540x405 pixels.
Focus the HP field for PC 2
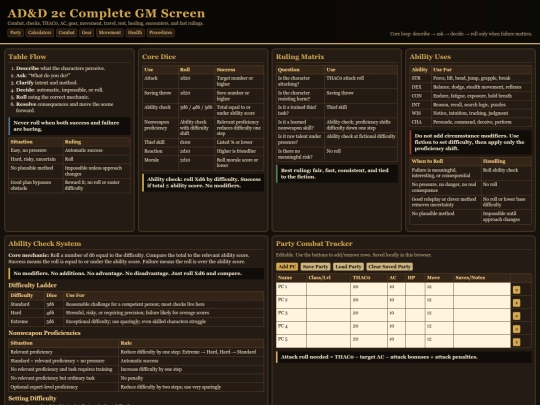point(415,302)
